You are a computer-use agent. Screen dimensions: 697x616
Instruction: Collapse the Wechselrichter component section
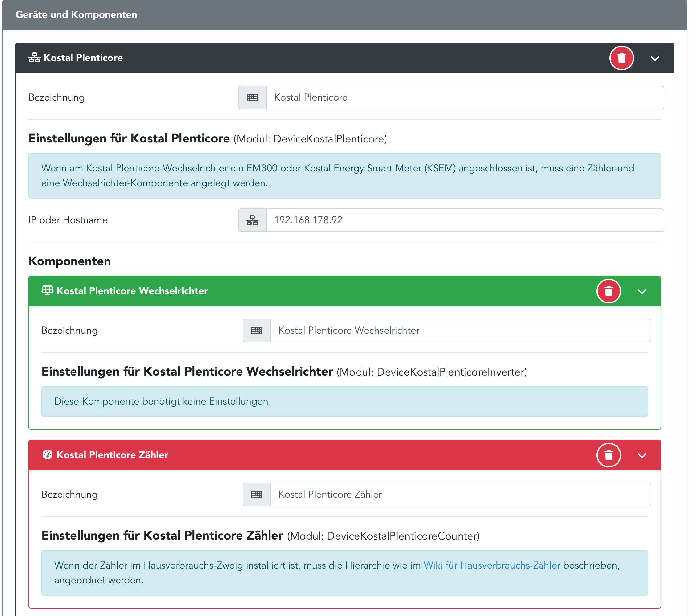coord(642,291)
